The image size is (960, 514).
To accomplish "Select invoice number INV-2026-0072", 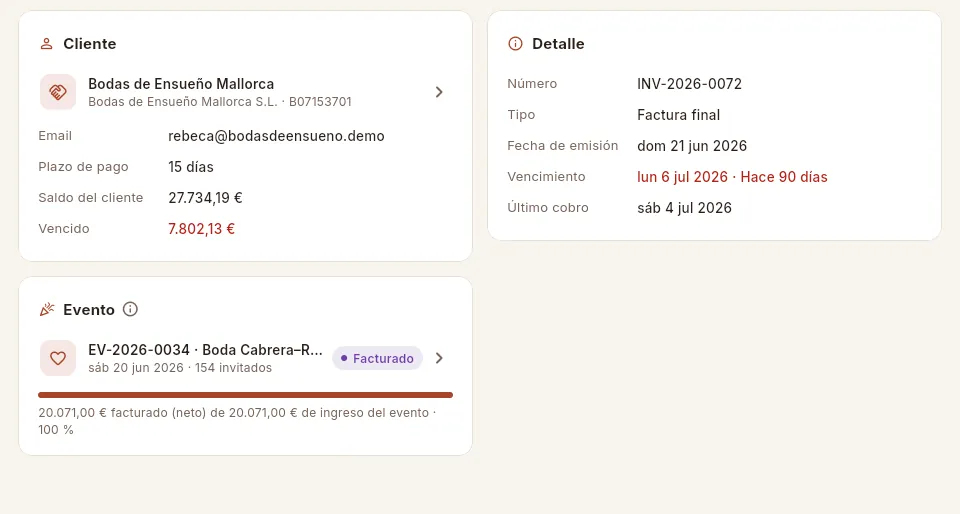I will (689, 84).
